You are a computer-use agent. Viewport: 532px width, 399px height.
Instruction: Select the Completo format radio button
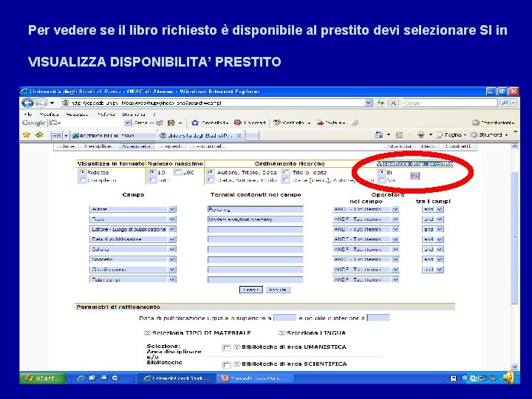tap(82, 180)
